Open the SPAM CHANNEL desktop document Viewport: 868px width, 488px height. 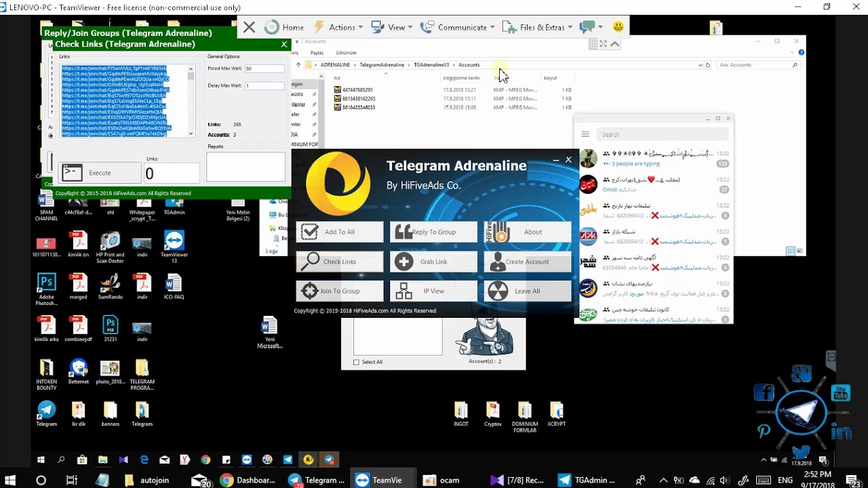(x=46, y=207)
